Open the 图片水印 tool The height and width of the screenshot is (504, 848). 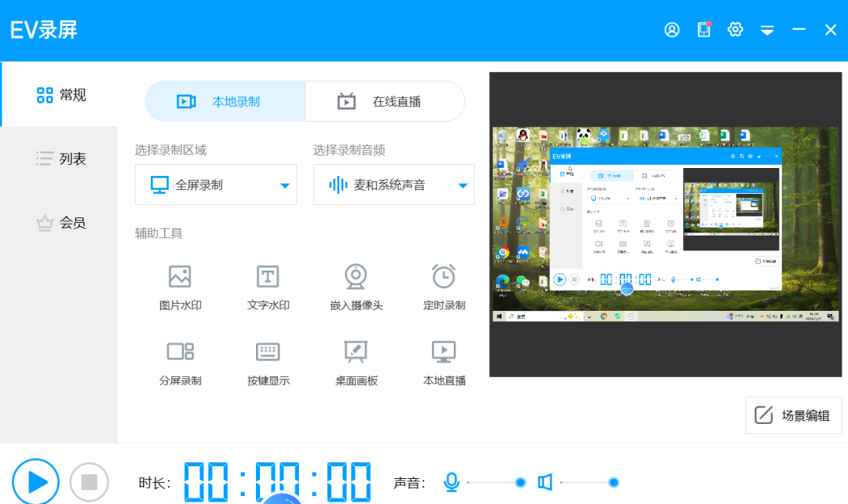180,287
